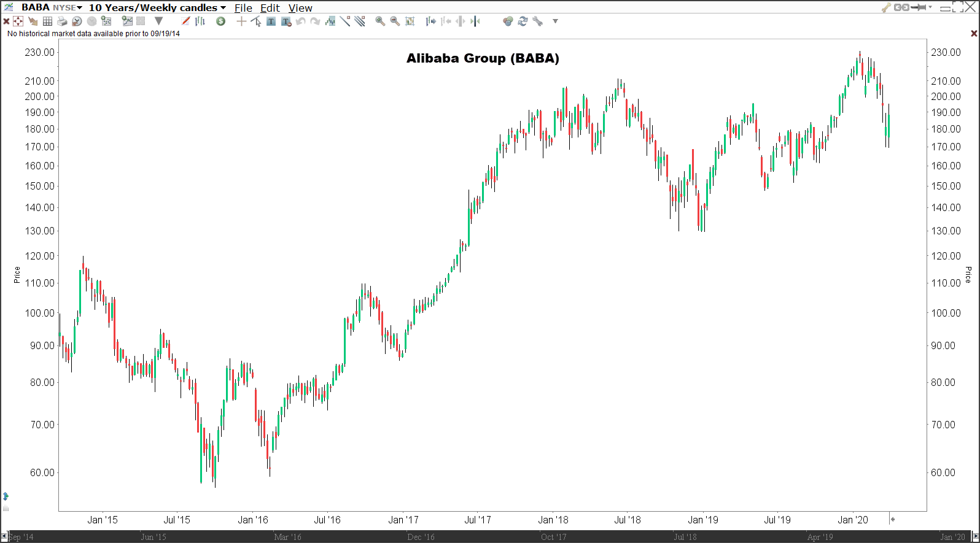Click the greyed-out round clock icon

(92, 21)
